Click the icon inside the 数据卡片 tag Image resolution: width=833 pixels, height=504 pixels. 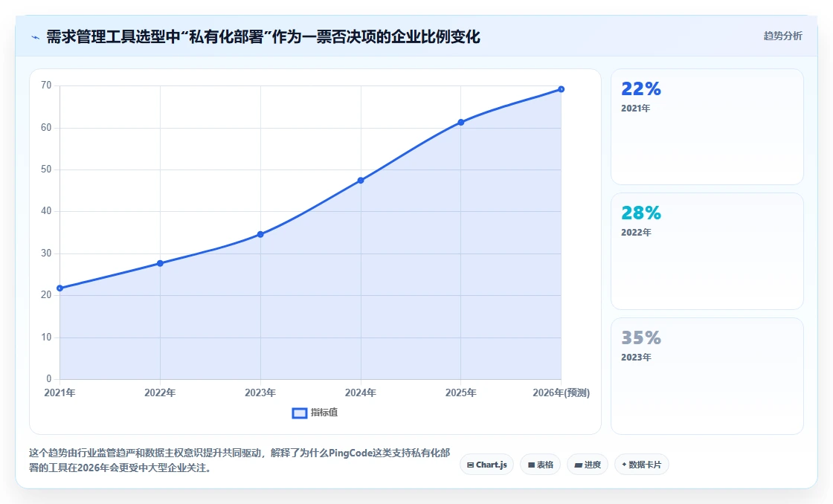624,465
